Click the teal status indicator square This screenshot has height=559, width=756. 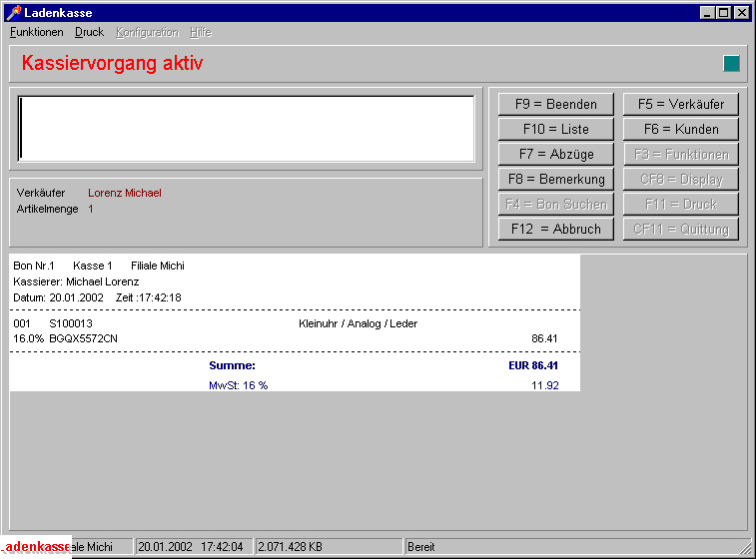(x=731, y=64)
